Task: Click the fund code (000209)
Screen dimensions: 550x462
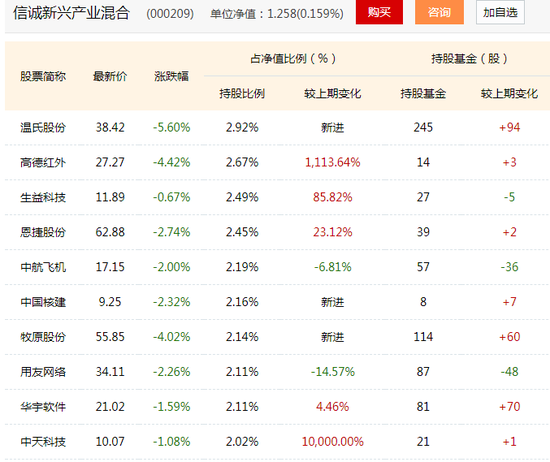Action: pyautogui.click(x=170, y=14)
